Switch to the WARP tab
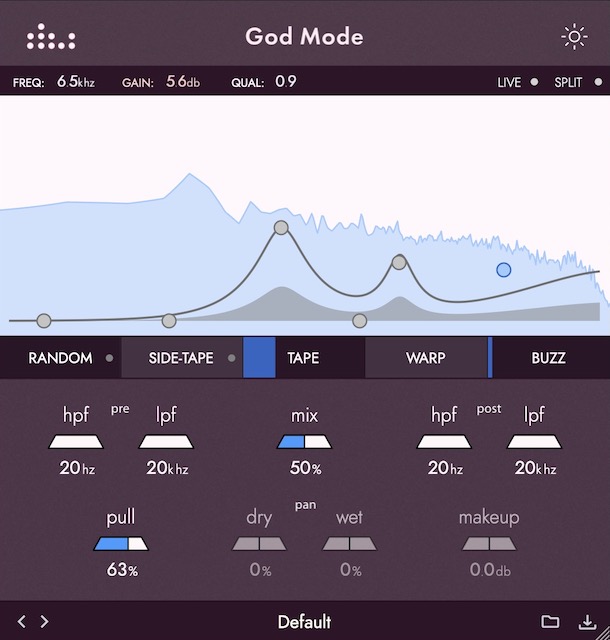Viewport: 610px width, 640px height. pyautogui.click(x=425, y=358)
